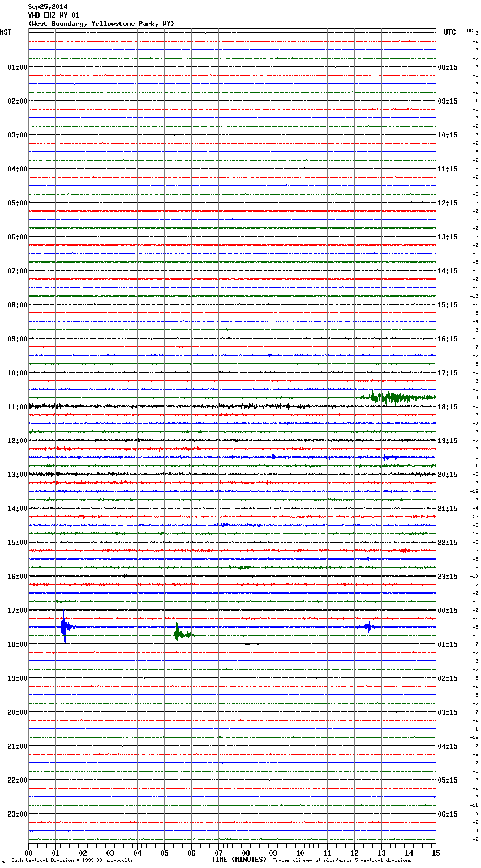Click the large blue seismic event after 17:00

[67, 627]
